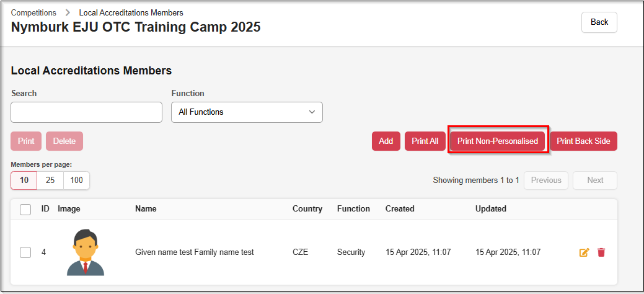Viewport: 644px width, 294px height.
Task: Click Print Non-Personalised button
Action: click(x=498, y=141)
